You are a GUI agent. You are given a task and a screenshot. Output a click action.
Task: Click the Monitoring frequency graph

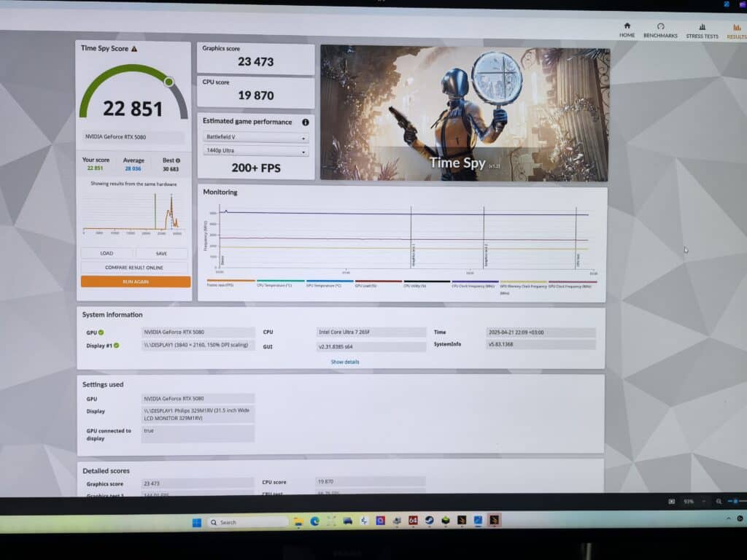click(x=403, y=239)
